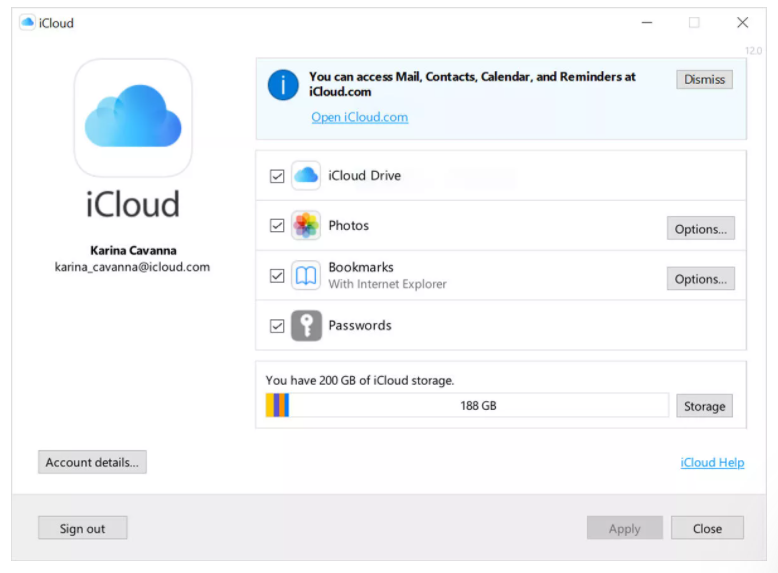
Task: Click the 'With Internet Explorer' subtitle
Action: click(388, 284)
